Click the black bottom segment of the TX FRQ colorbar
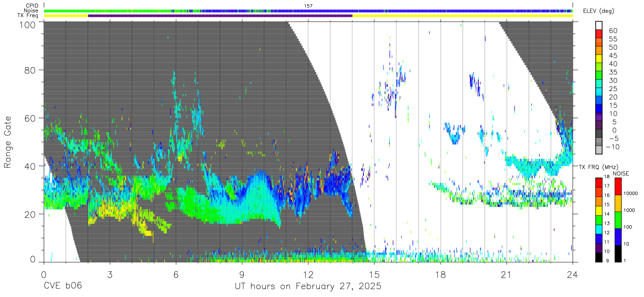 tap(599, 257)
